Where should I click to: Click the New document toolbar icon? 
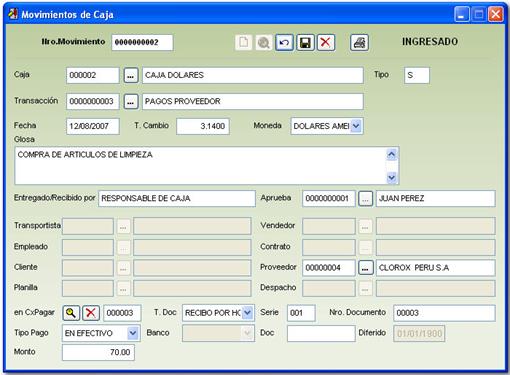[x=243, y=43]
